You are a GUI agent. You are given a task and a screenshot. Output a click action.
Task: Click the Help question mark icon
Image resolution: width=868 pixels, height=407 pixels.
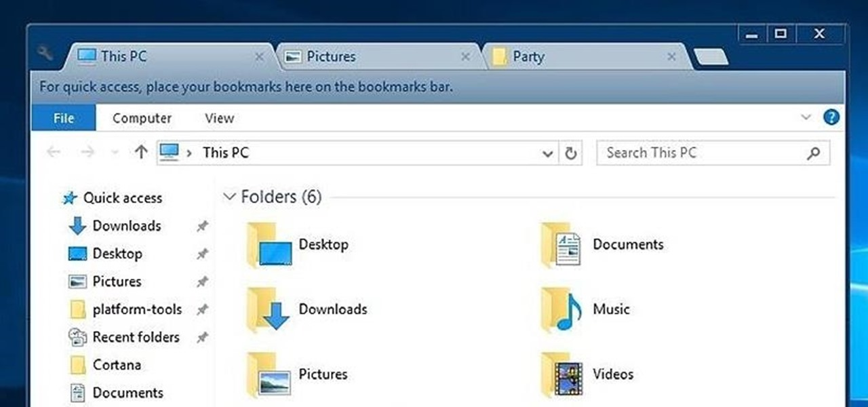[831, 117]
